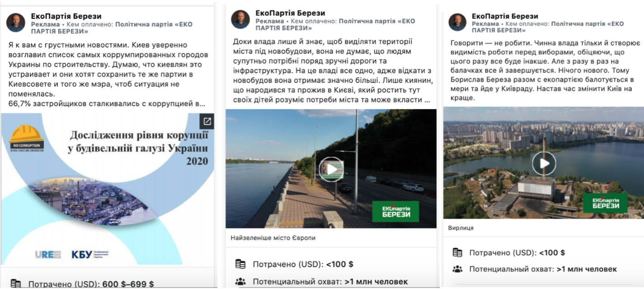Click the green ЕкоПартія Берези badge on the lake video
The image size is (644, 289).
click(605, 203)
